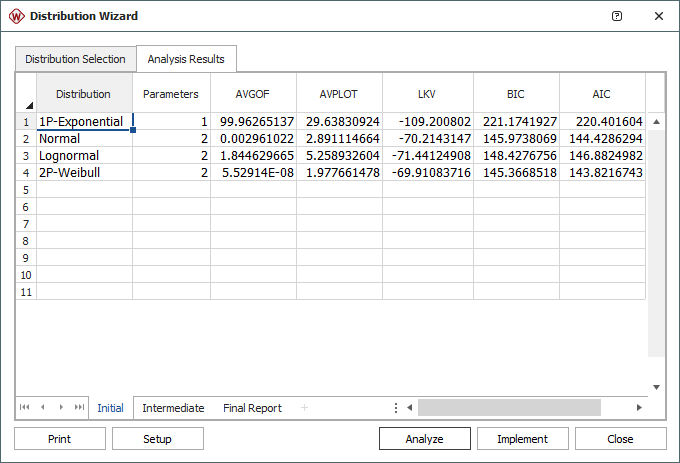Click LKV value -109.200802
The image size is (680, 463).
click(428, 121)
